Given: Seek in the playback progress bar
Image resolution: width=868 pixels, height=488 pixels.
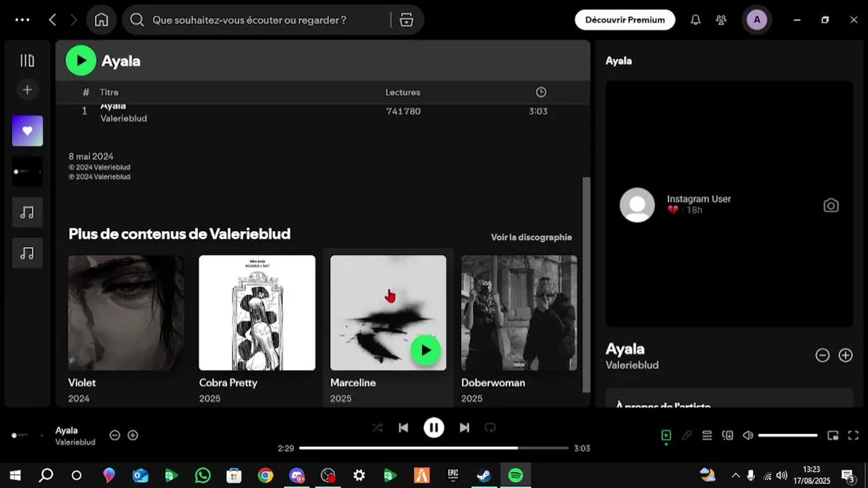Looking at the screenshot, I should coord(434,448).
